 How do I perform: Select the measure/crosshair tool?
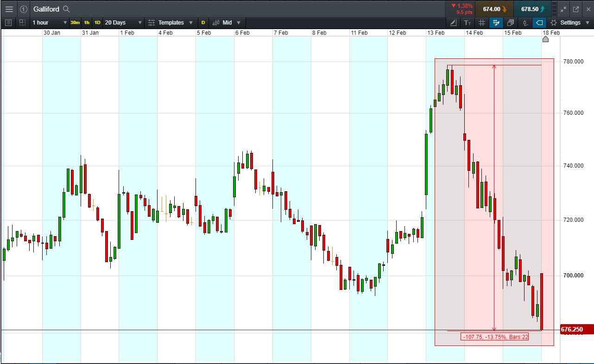click(496, 22)
